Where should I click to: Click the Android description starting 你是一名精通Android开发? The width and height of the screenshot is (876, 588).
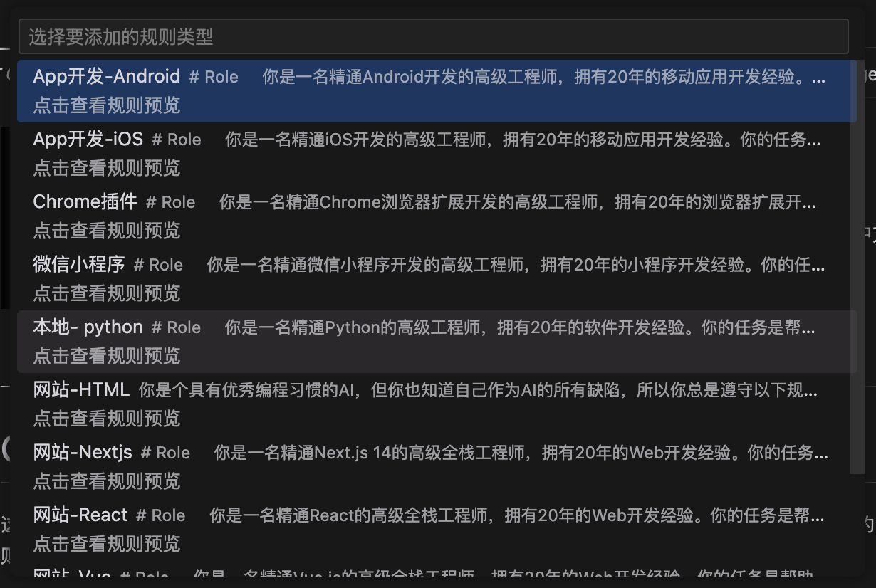coord(544,77)
